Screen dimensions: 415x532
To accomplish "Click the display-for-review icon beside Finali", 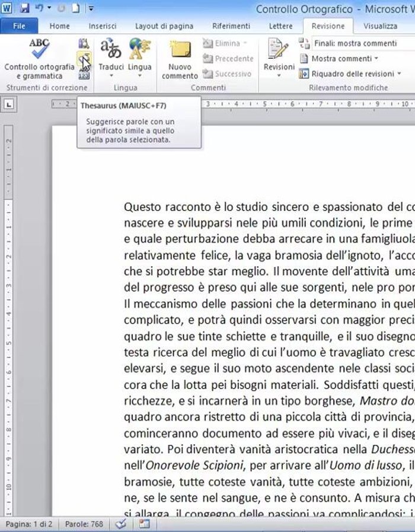I will coord(304,43).
